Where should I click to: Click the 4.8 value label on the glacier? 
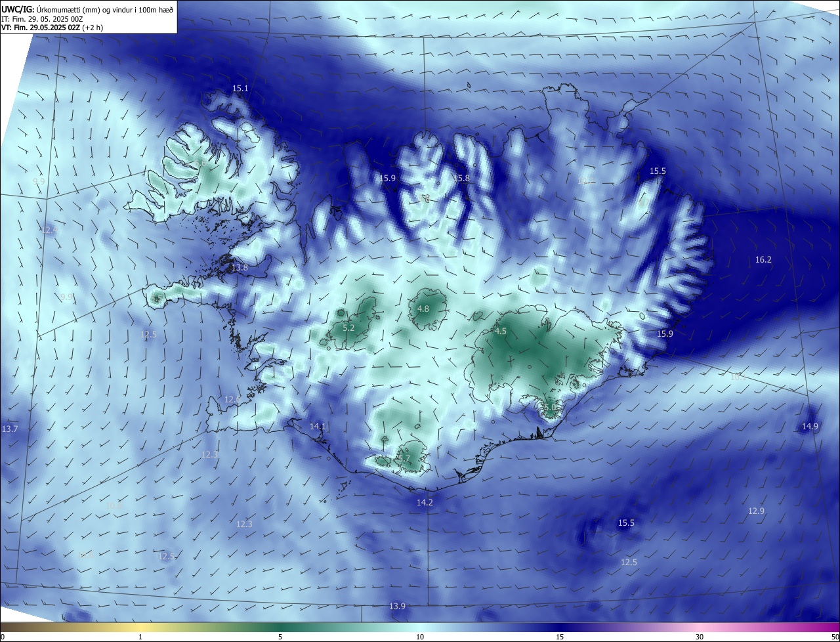423,309
